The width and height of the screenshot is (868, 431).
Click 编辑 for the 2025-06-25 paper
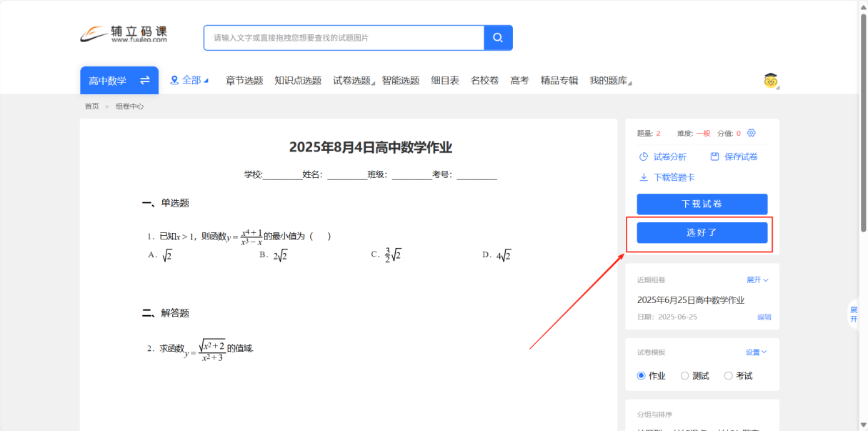point(764,317)
